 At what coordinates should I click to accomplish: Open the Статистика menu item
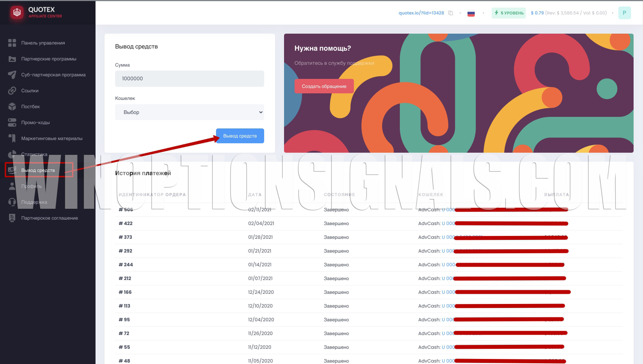34,155
